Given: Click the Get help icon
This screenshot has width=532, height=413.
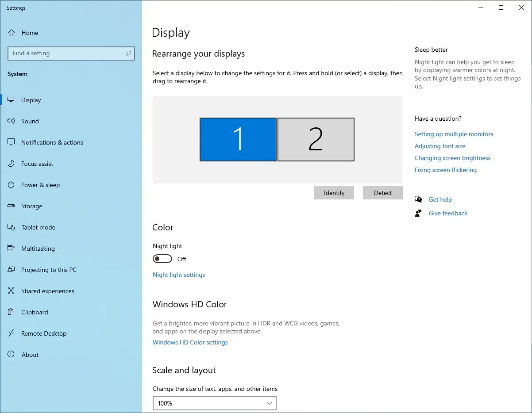Looking at the screenshot, I should click(418, 199).
